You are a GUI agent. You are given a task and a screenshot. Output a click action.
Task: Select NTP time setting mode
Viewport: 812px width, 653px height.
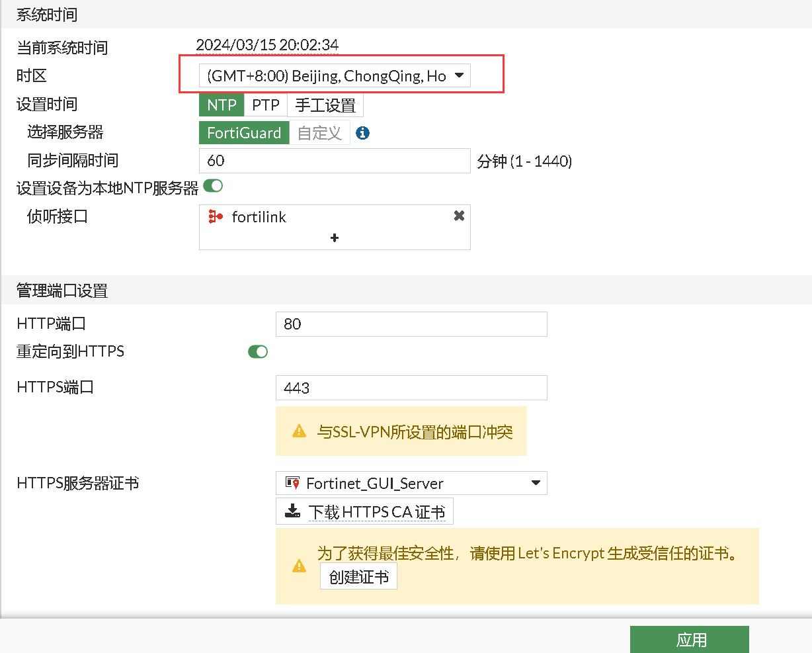222,105
